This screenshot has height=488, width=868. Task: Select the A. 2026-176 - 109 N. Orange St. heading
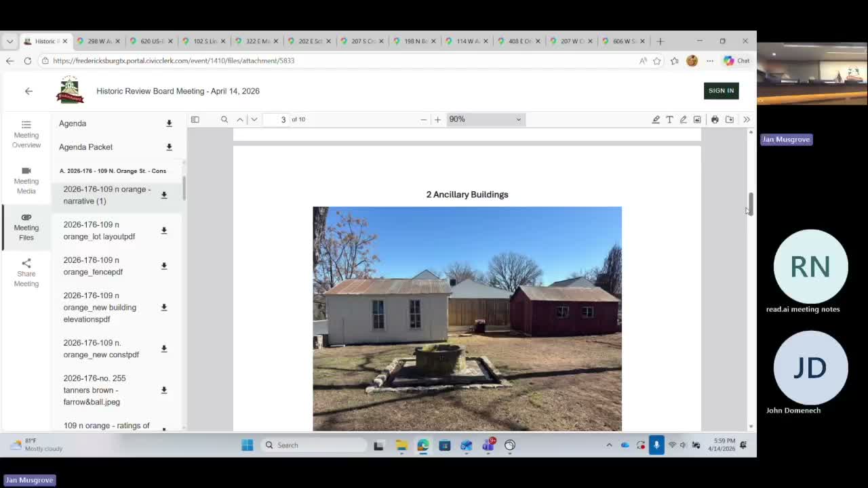pos(113,171)
